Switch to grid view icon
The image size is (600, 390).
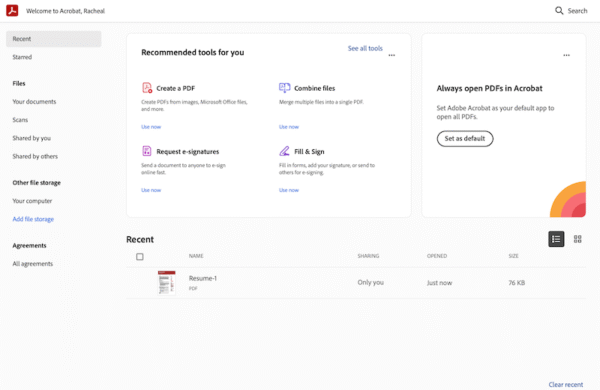click(x=577, y=239)
